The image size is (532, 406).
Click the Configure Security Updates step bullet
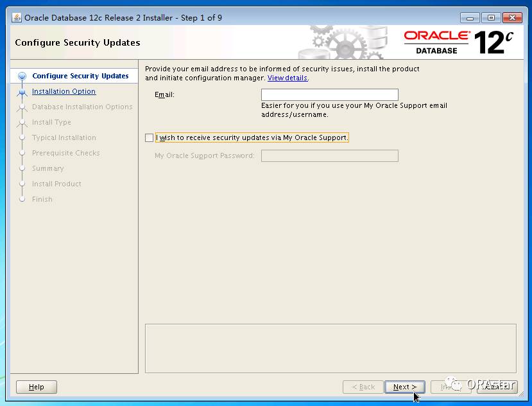[22, 76]
